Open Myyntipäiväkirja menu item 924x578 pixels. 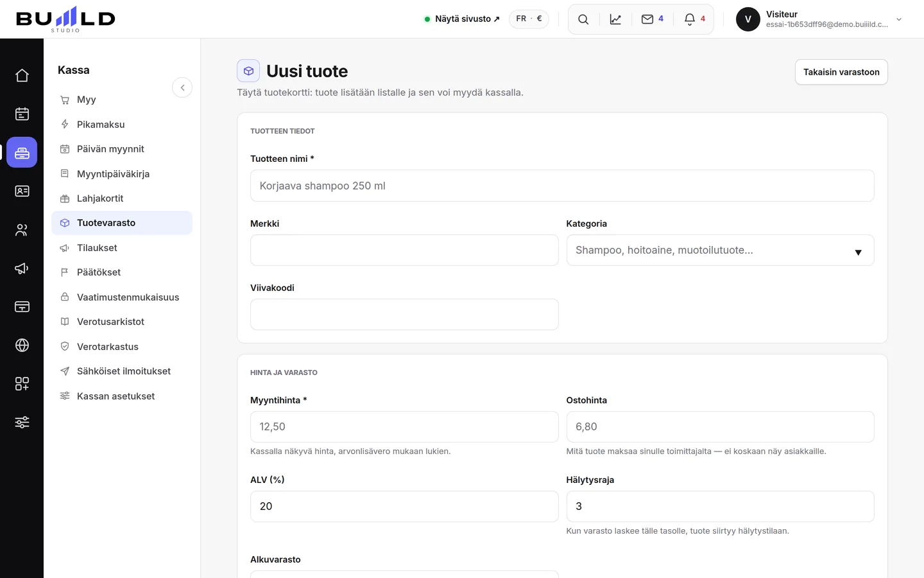122,174
